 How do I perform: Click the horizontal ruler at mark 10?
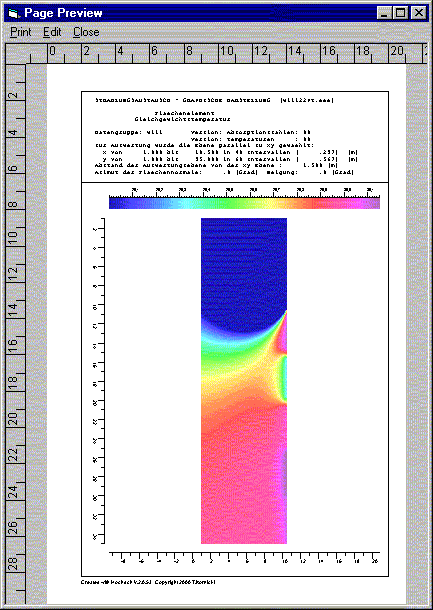pyautogui.click(x=228, y=51)
